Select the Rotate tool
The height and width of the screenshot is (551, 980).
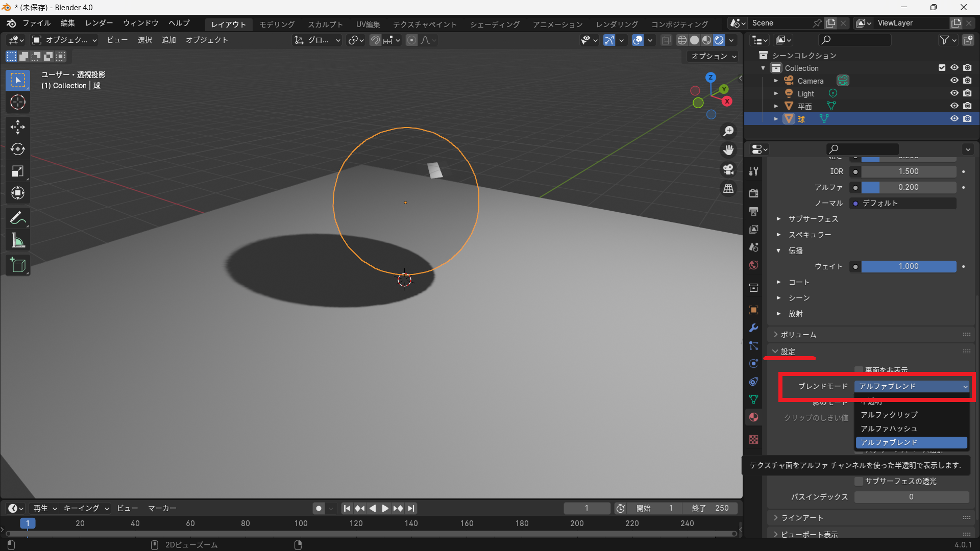pos(18,149)
